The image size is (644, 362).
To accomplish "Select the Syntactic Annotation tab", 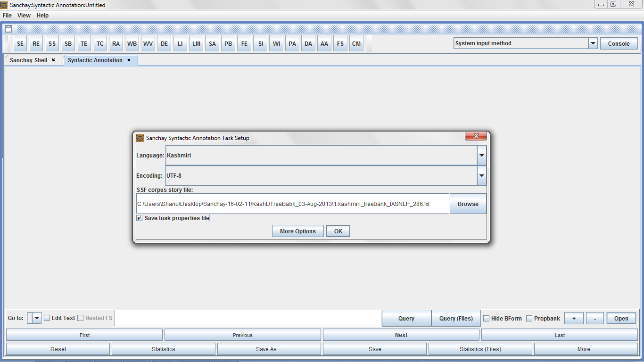I will click(95, 60).
